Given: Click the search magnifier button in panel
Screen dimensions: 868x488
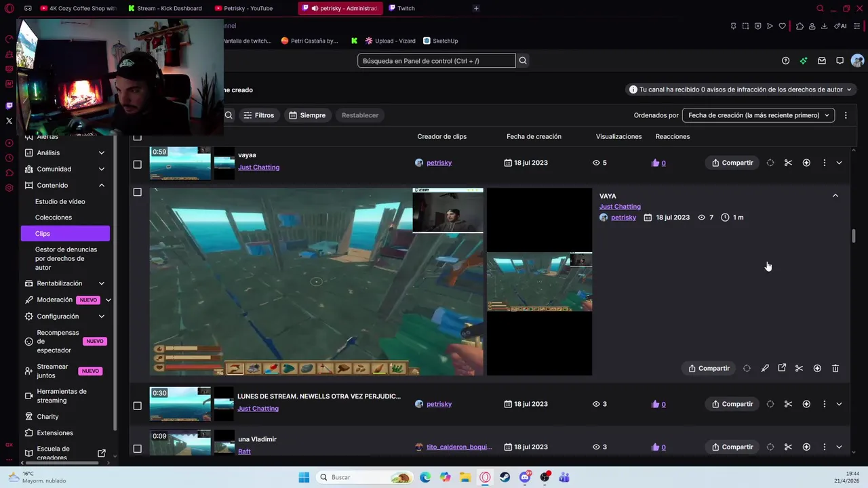Looking at the screenshot, I should tap(523, 61).
